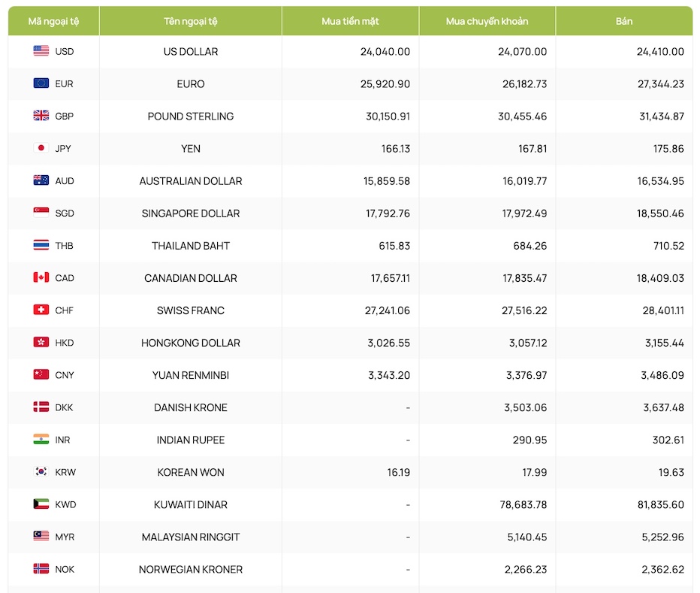
Task: Select the Swiss flag icon for CHF
Action: coord(41,310)
